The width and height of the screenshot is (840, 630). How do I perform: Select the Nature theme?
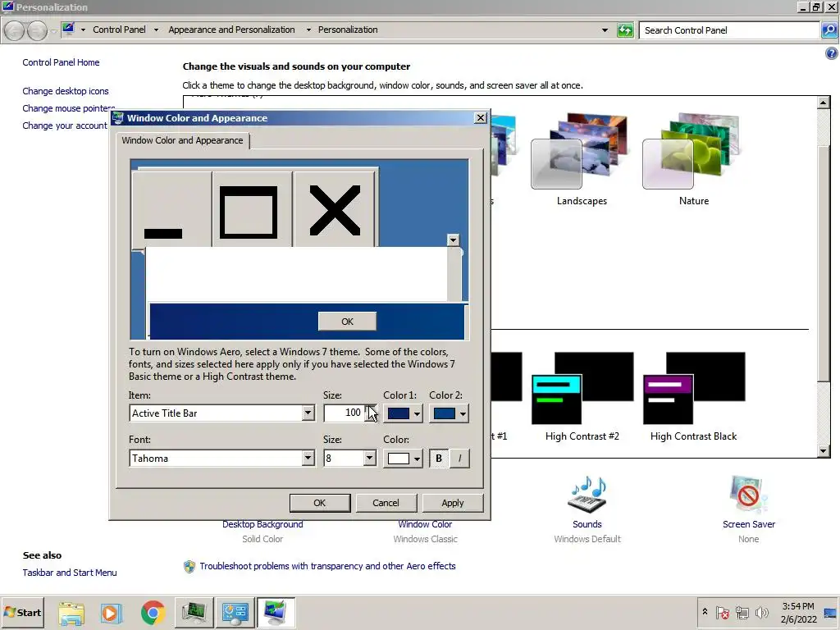tap(693, 159)
